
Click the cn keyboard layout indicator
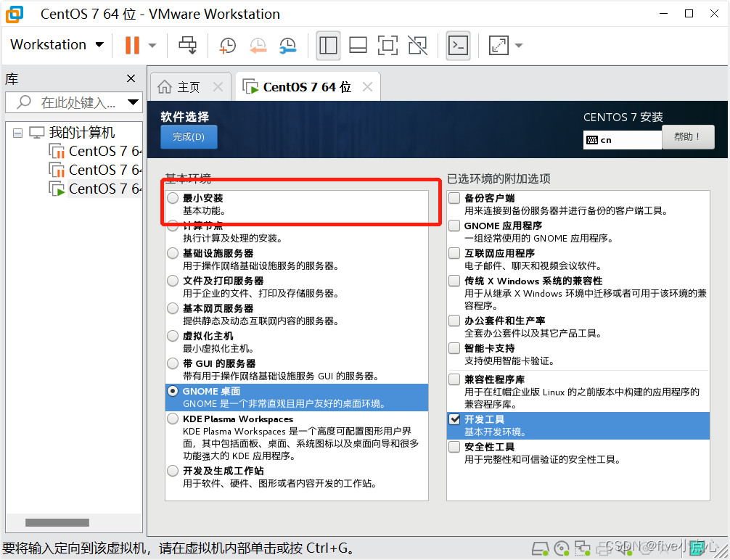click(622, 140)
